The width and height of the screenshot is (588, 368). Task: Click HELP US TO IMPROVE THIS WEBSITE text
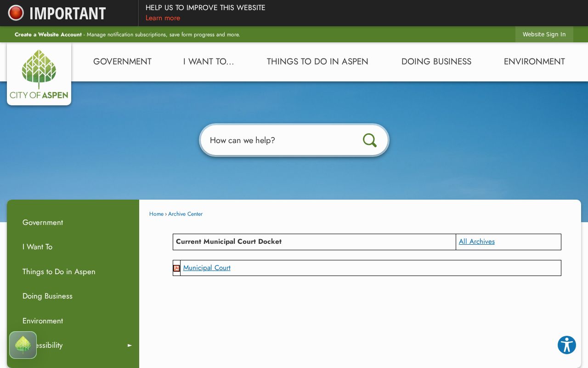pyautogui.click(x=205, y=8)
